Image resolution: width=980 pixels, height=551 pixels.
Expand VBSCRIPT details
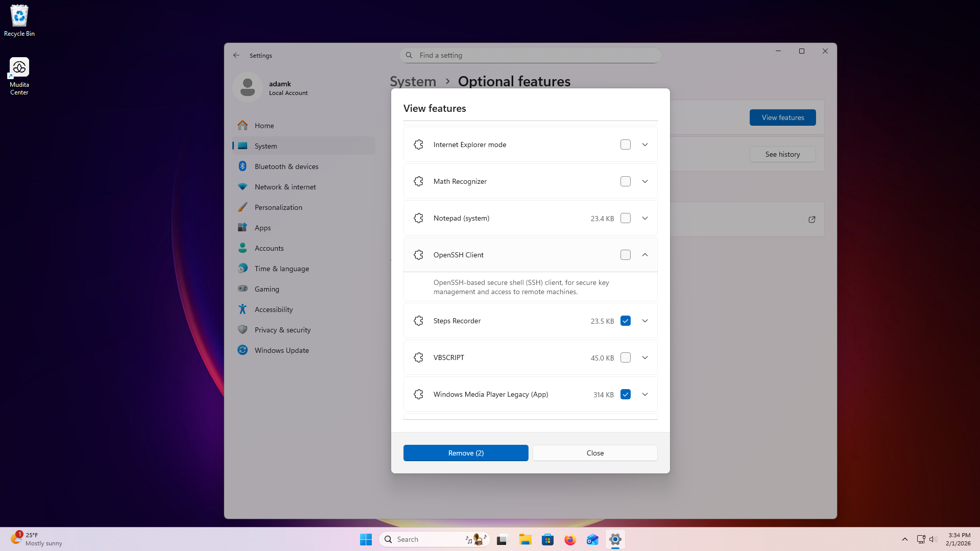pos(645,357)
